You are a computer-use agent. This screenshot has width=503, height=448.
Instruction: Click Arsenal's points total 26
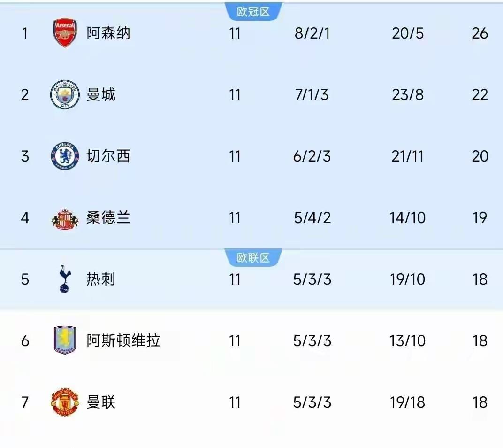pos(480,33)
